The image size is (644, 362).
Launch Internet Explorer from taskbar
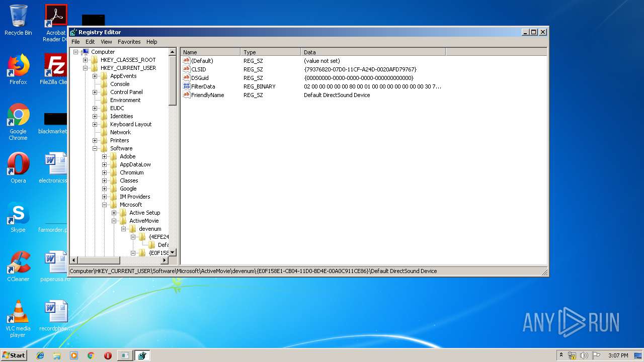click(40, 355)
